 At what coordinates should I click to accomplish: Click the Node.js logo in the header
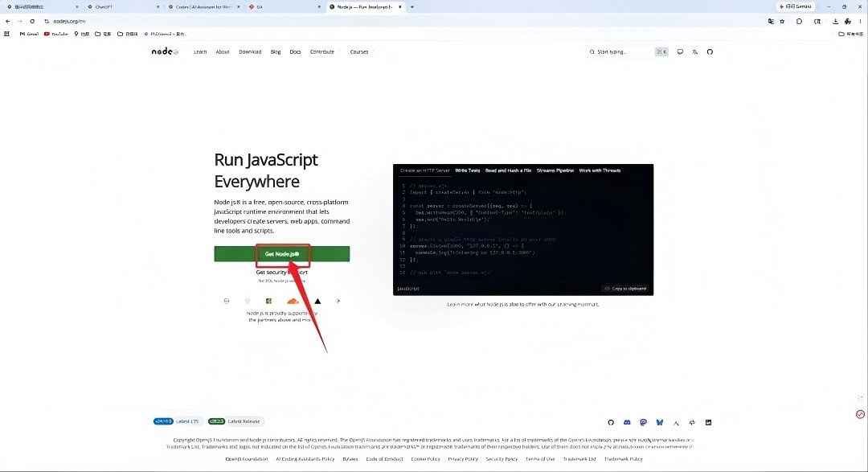coord(165,51)
